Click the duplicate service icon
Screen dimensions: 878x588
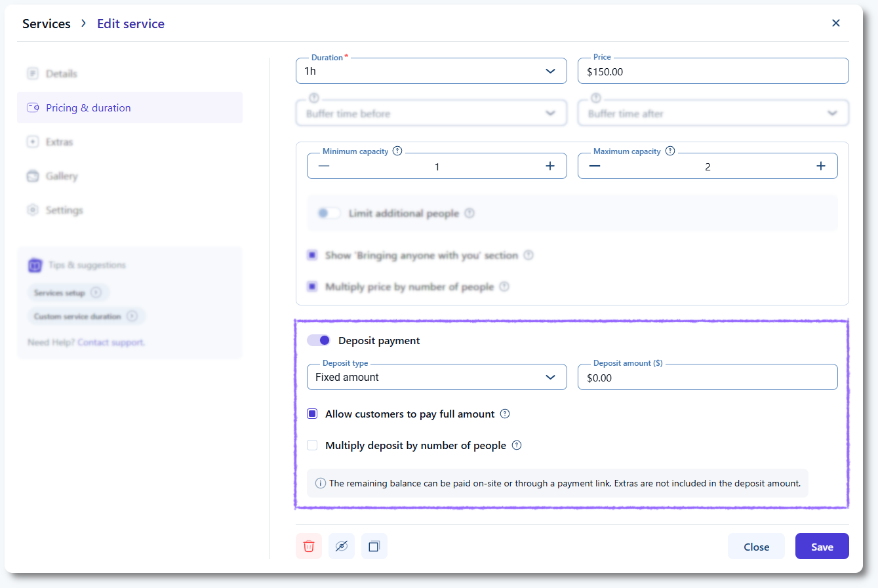(x=374, y=546)
